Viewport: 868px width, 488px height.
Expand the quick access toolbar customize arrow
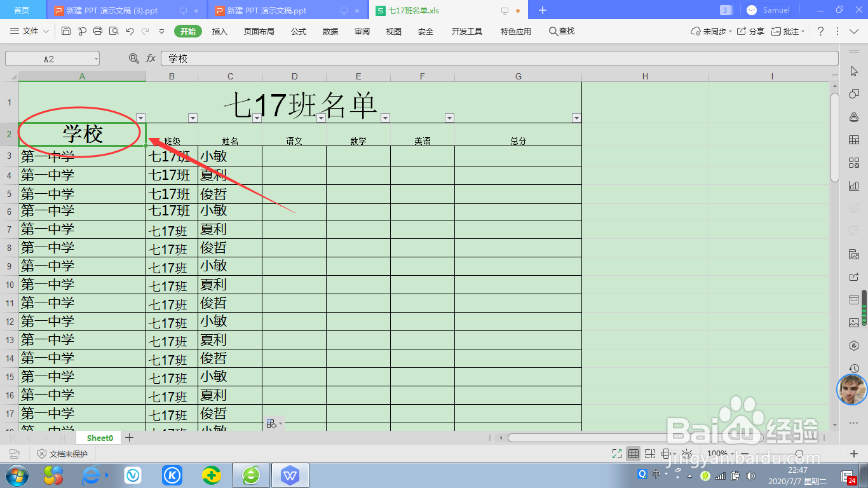tap(161, 31)
